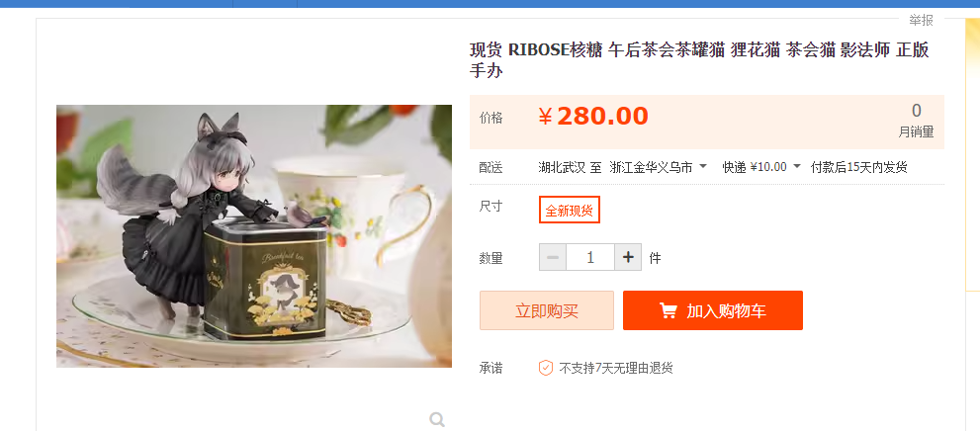Increase quantity with the plus button
This screenshot has height=431, width=980.
[x=628, y=257]
